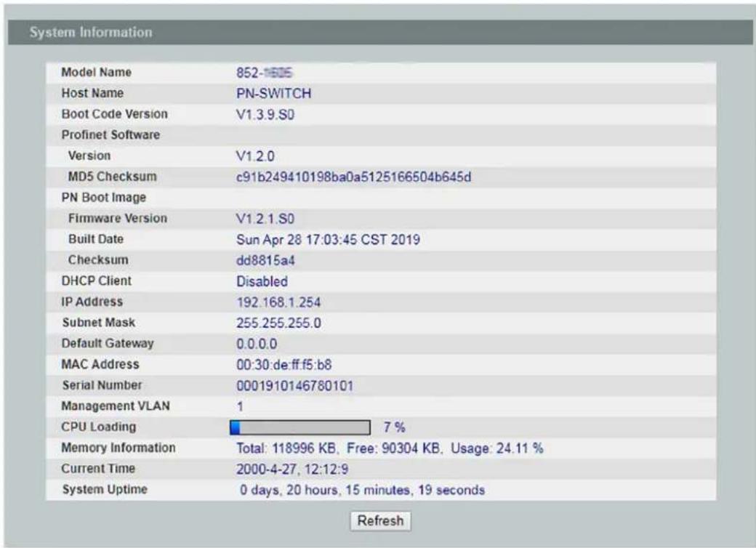Select memory information Total 118996 KB text

click(390, 448)
